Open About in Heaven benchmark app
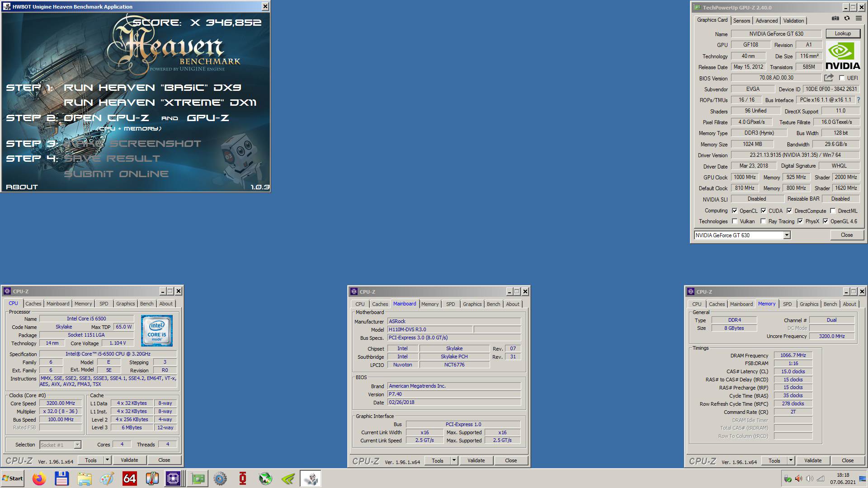 [x=22, y=187]
